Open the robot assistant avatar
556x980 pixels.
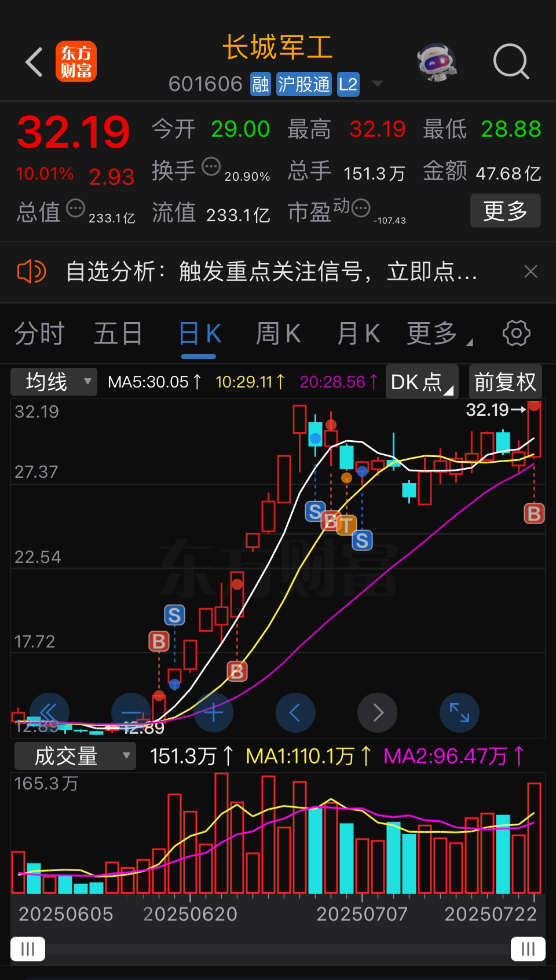437,62
